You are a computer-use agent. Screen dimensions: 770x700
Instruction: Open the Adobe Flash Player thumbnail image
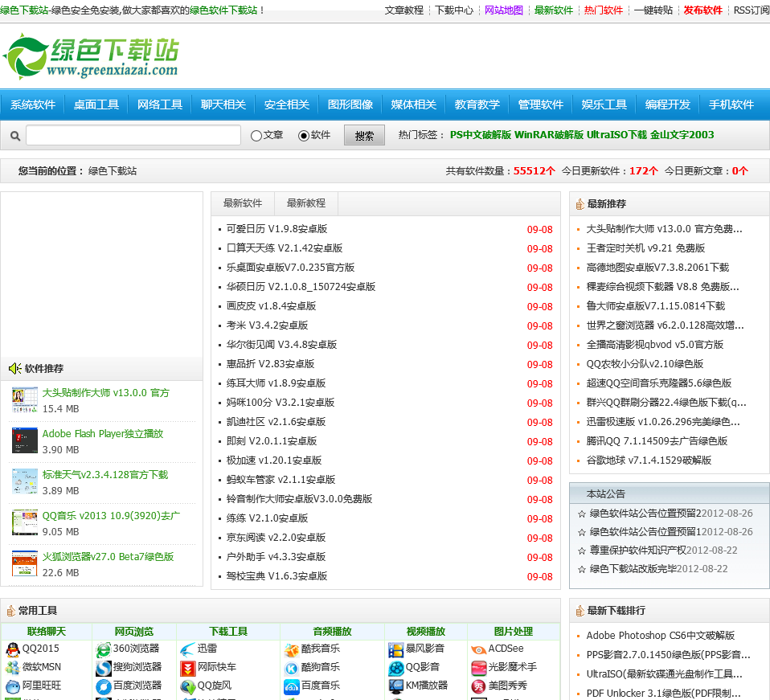click(x=25, y=440)
